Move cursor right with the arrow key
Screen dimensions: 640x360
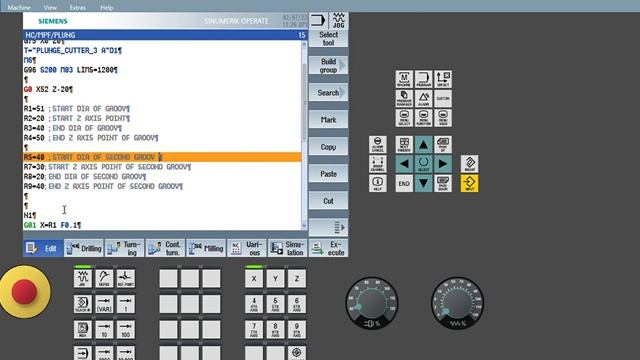(x=443, y=164)
